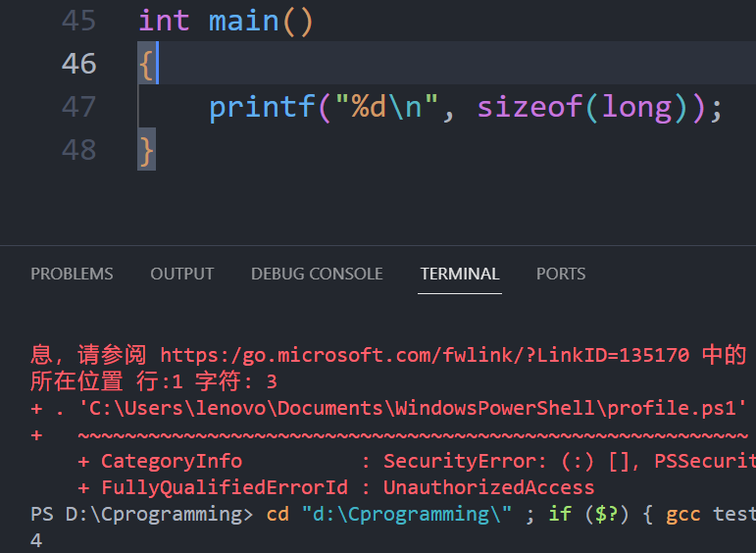Click the 'gcc' command in terminal
This screenshot has height=553, width=756.
click(x=683, y=516)
